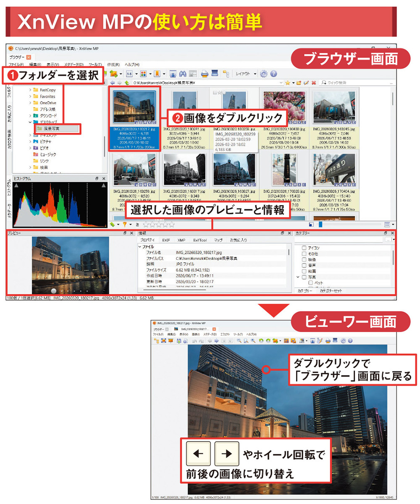Select thumbnail IMG_20260326_163245.jpg

tap(334, 119)
